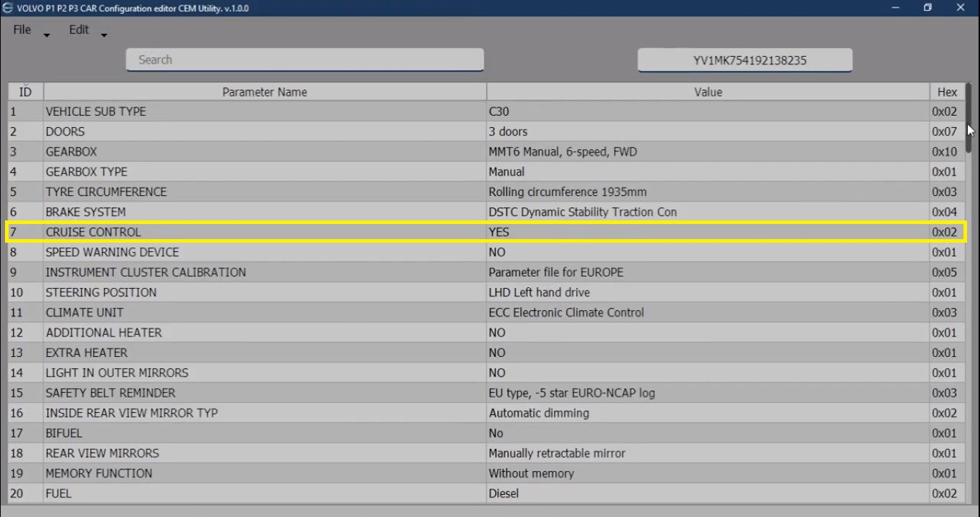Expand the Edit dropdown arrow
This screenshot has height=517, width=980.
coord(104,35)
